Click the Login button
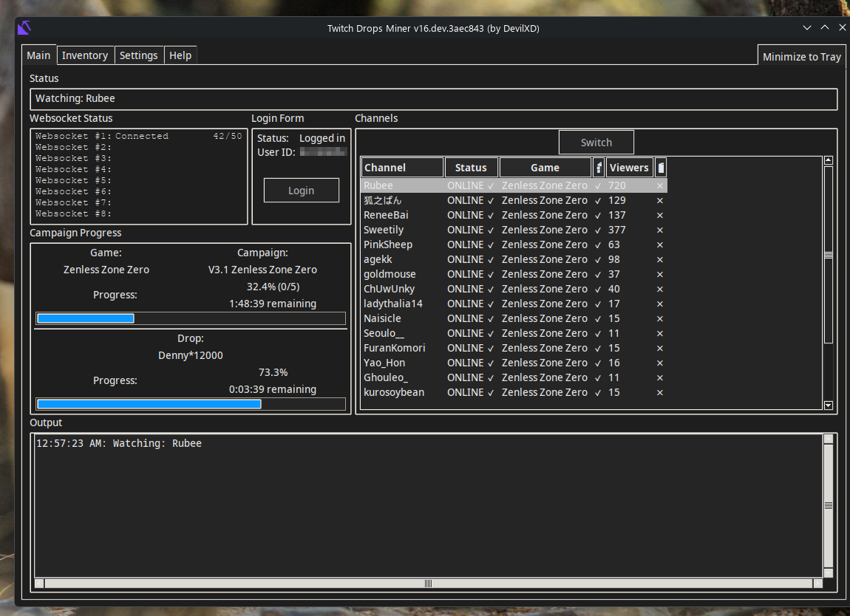 pos(302,190)
